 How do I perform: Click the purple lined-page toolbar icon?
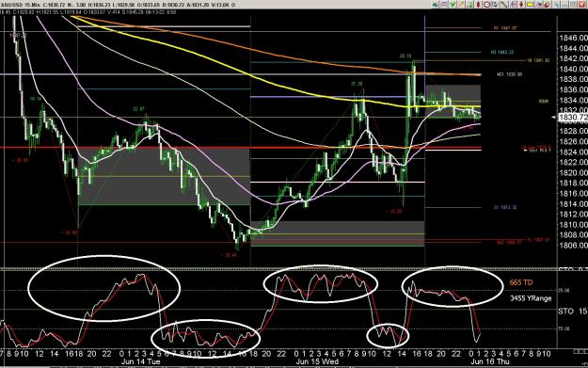pyautogui.click(x=513, y=5)
